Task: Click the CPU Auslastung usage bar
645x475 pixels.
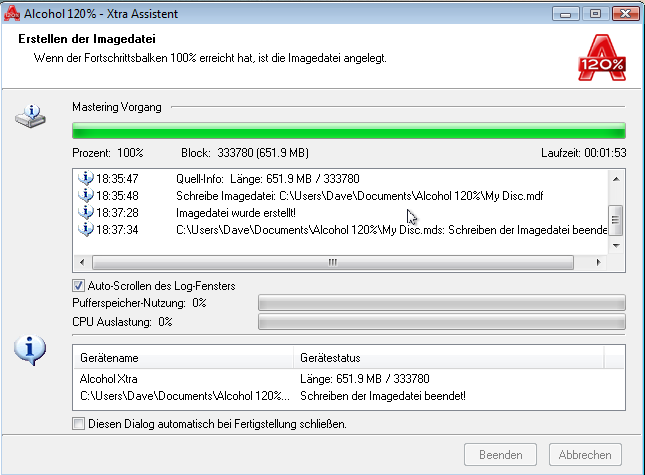Action: click(442, 322)
